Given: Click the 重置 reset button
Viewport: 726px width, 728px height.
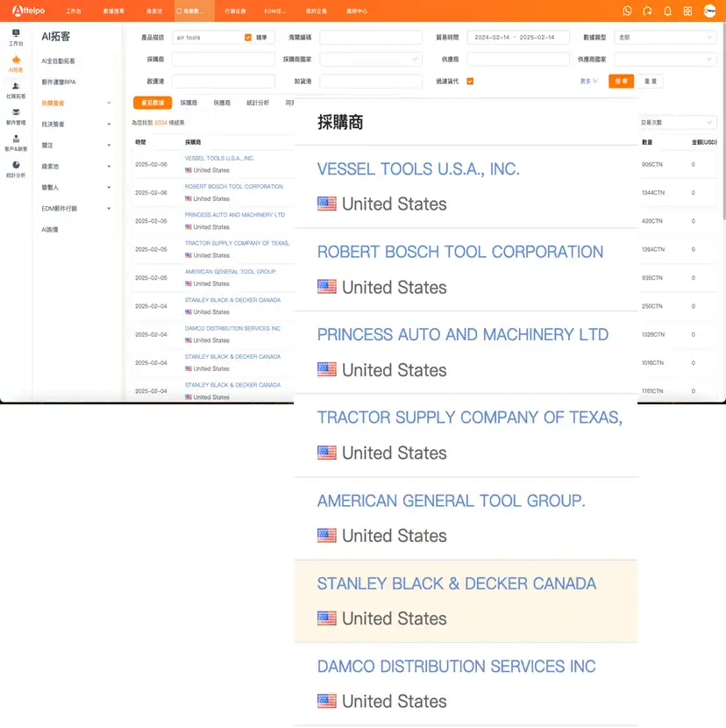Looking at the screenshot, I should point(651,82).
